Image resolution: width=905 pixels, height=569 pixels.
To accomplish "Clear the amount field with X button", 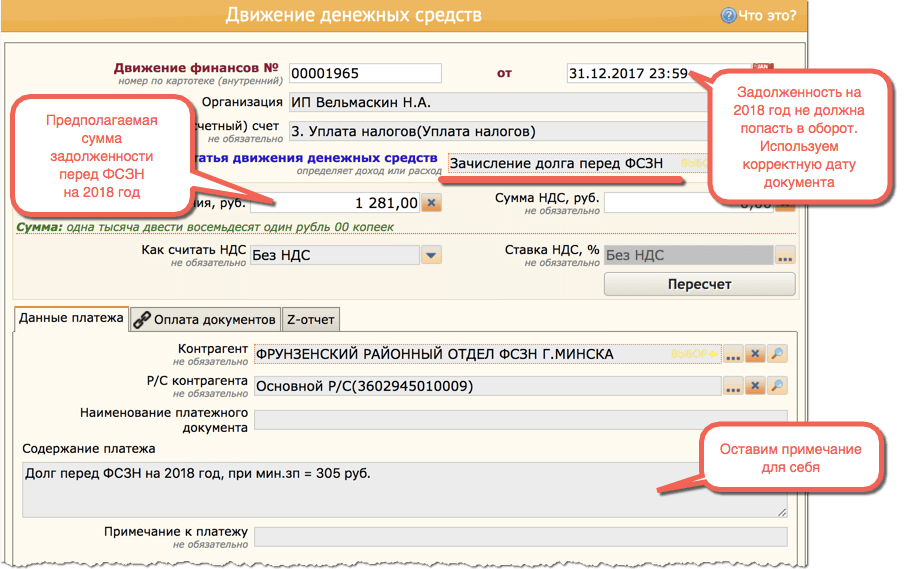I will point(431,203).
